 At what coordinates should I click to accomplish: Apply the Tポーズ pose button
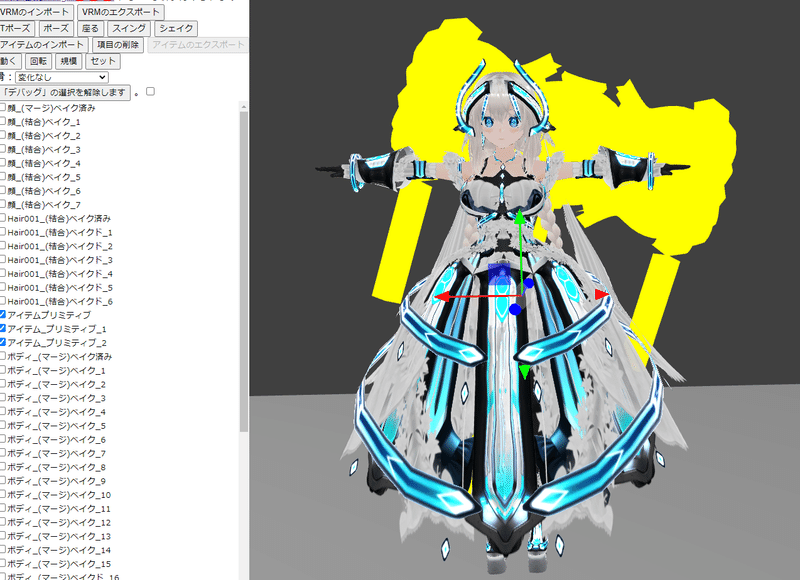click(16, 28)
